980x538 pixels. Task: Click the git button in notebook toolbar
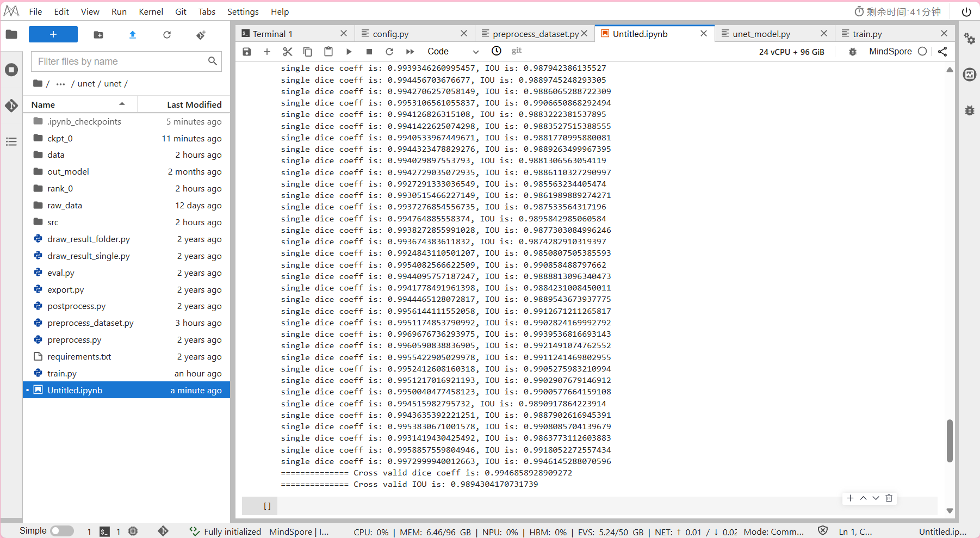(x=517, y=51)
